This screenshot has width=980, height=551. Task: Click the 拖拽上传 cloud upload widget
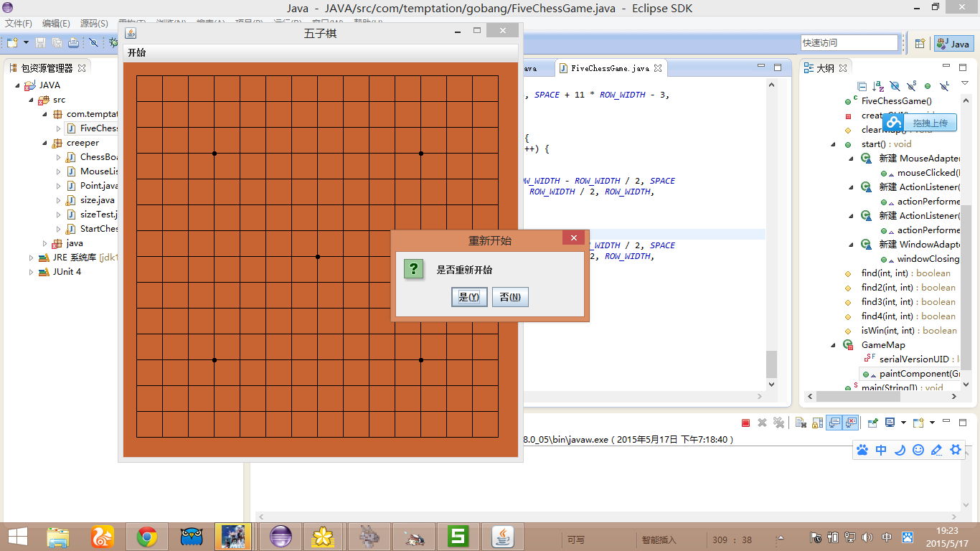click(x=920, y=123)
